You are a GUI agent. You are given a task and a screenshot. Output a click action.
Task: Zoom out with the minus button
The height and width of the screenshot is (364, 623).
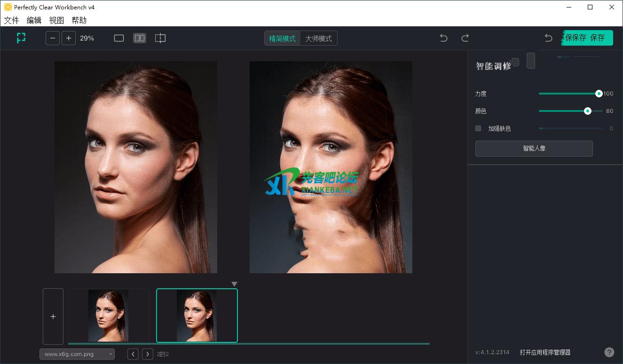click(53, 38)
